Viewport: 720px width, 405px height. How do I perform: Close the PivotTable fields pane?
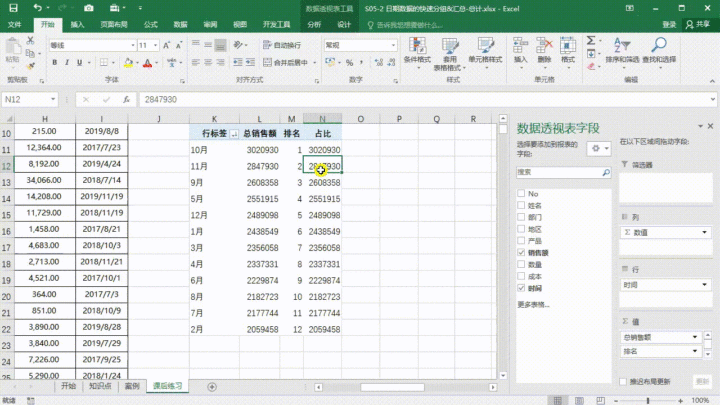click(x=710, y=126)
